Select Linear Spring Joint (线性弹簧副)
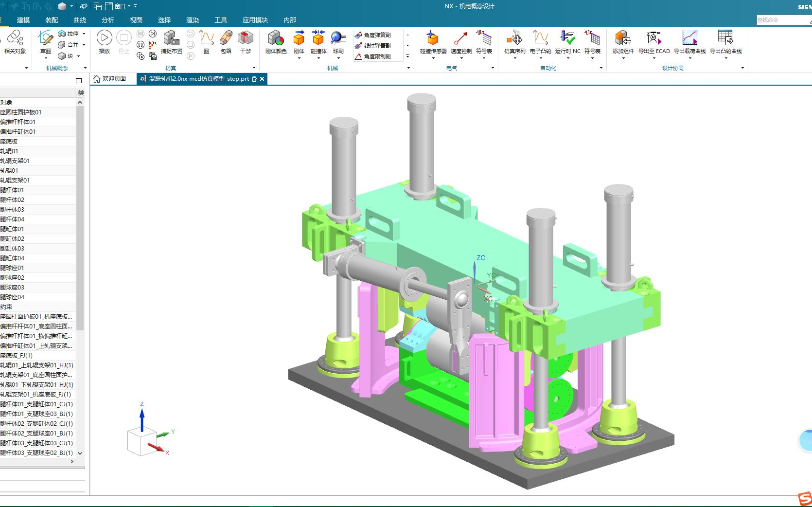This screenshot has width=812, height=507. (373, 46)
